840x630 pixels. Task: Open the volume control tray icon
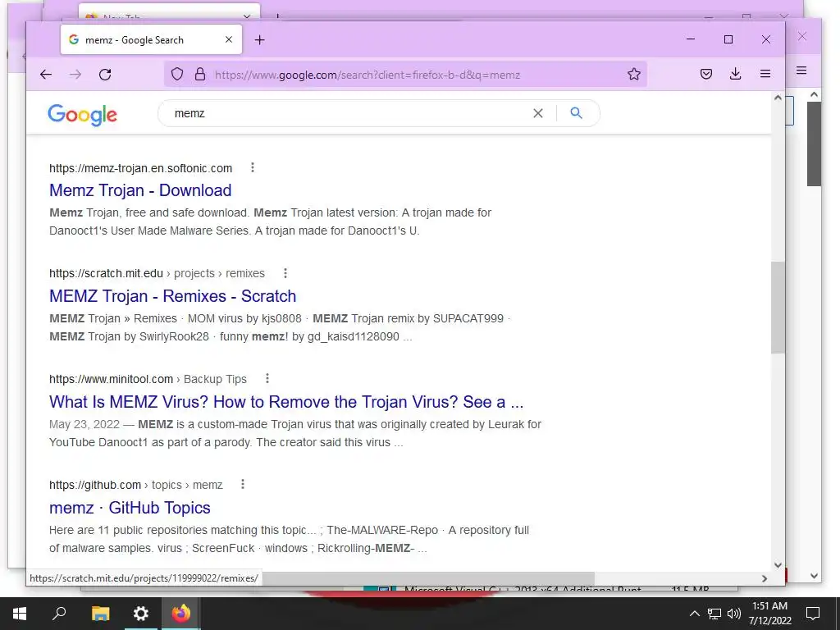pos(734,614)
